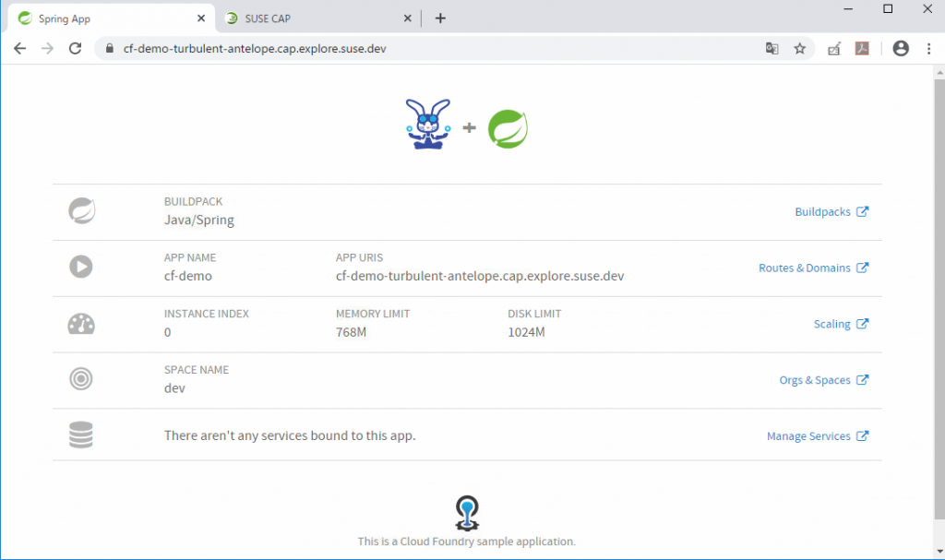Image resolution: width=945 pixels, height=560 pixels.
Task: Click the Spring leaf logo at top
Action: 508,128
